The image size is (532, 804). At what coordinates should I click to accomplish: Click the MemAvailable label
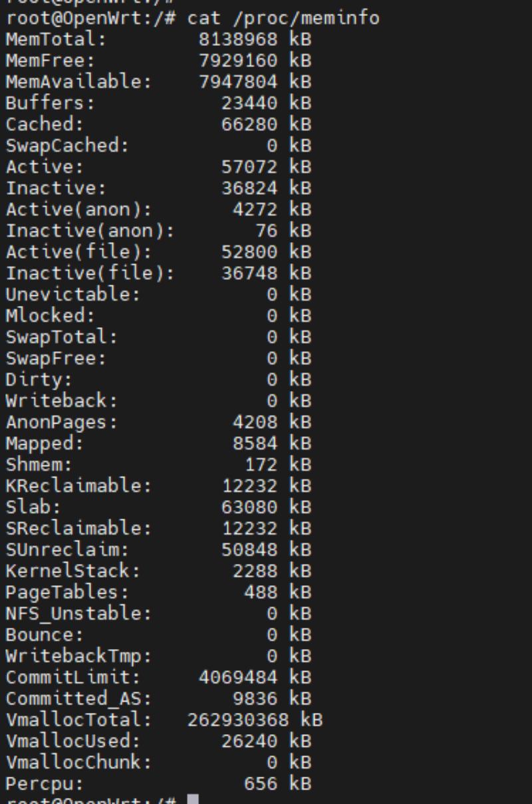coord(78,82)
